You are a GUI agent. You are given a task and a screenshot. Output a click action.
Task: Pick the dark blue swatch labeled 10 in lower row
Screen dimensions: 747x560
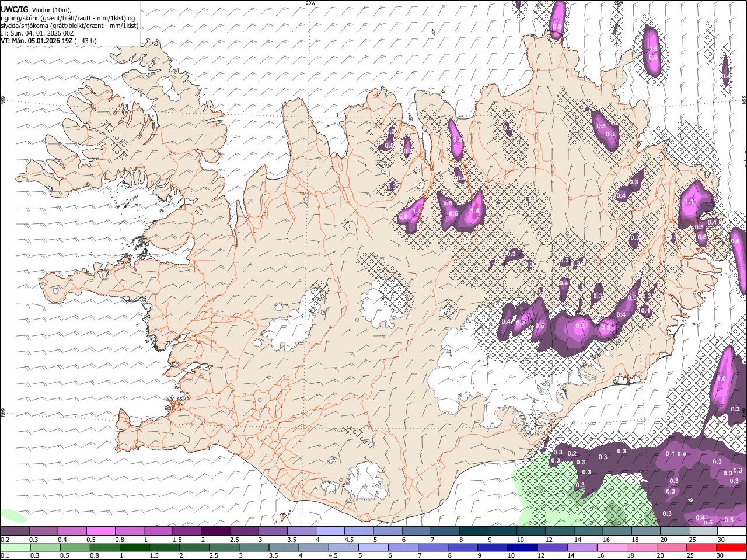pos(521,547)
